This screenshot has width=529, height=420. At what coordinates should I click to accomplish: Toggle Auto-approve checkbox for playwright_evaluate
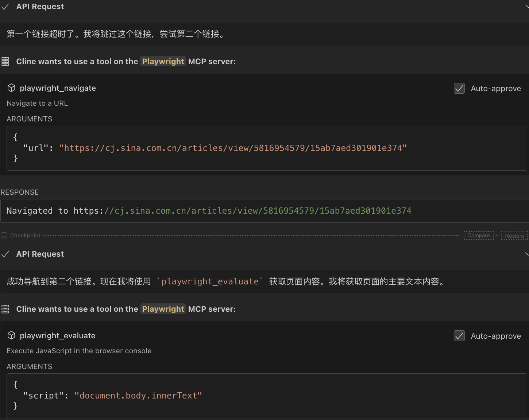pos(459,336)
